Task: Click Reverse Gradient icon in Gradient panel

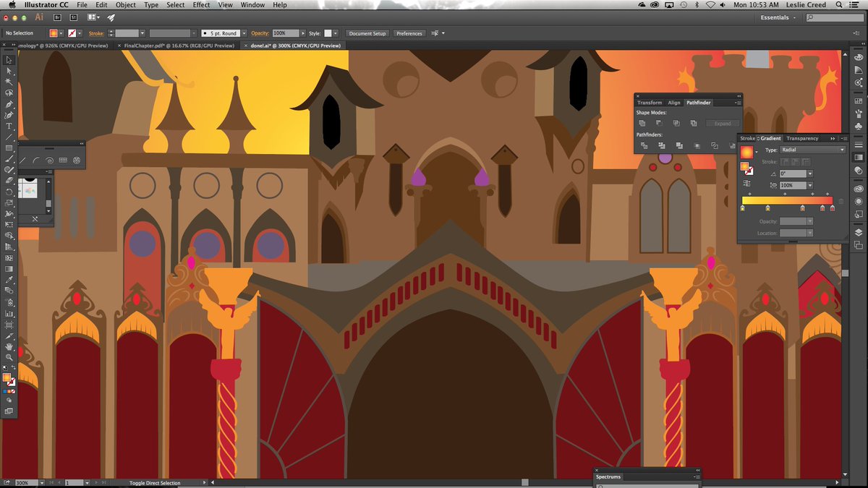Action: 746,183
